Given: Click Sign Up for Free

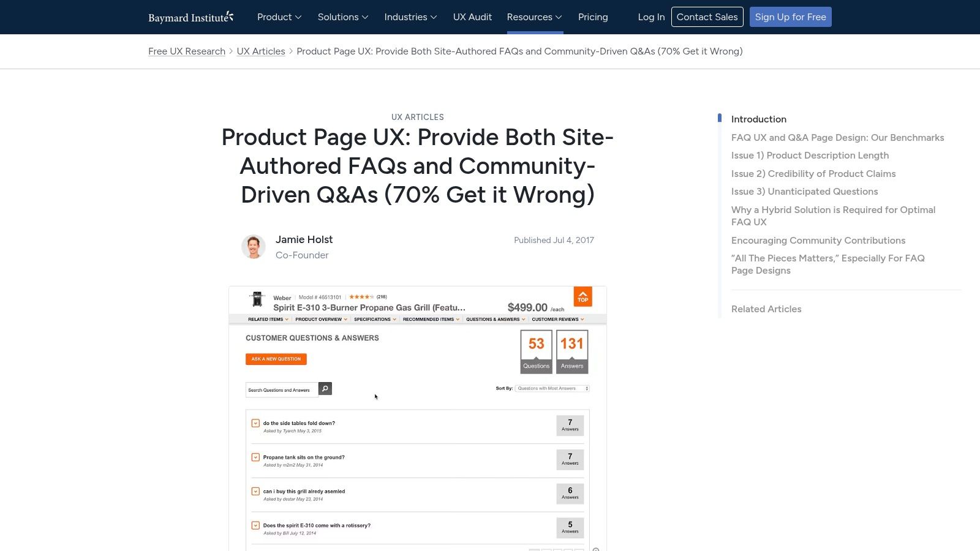Looking at the screenshot, I should (x=790, y=17).
